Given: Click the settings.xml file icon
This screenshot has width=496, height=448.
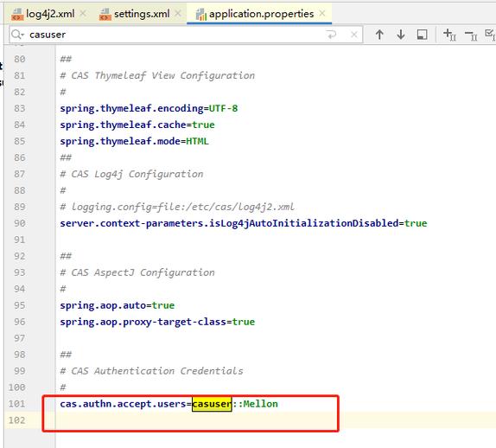Looking at the screenshot, I should click(x=105, y=15).
